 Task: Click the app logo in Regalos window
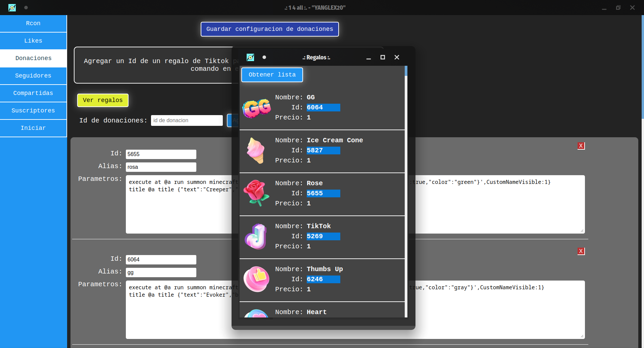[x=250, y=57]
